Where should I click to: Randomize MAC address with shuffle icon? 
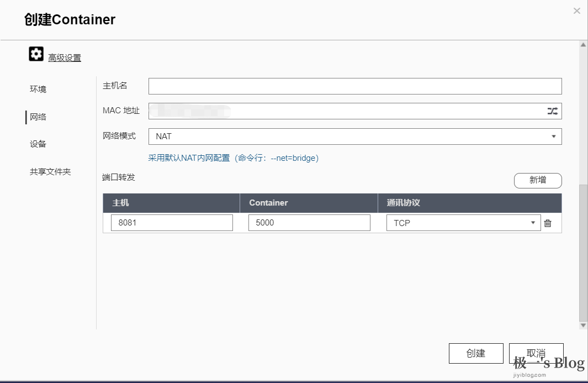coord(552,111)
